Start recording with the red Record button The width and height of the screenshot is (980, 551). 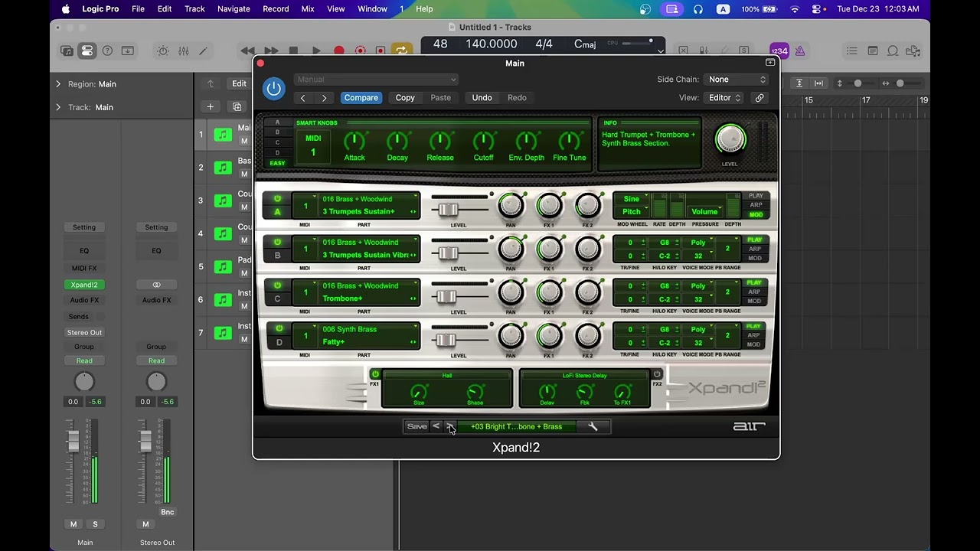point(338,51)
